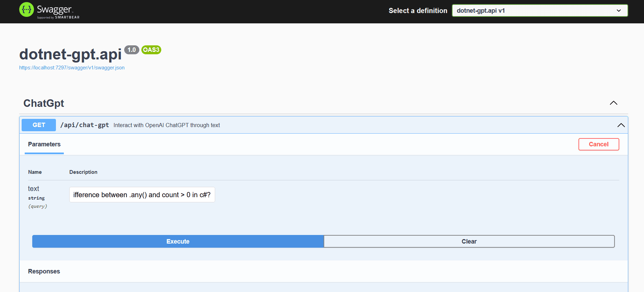This screenshot has width=644, height=292.
Task: Click the GET method badge
Action: point(39,125)
